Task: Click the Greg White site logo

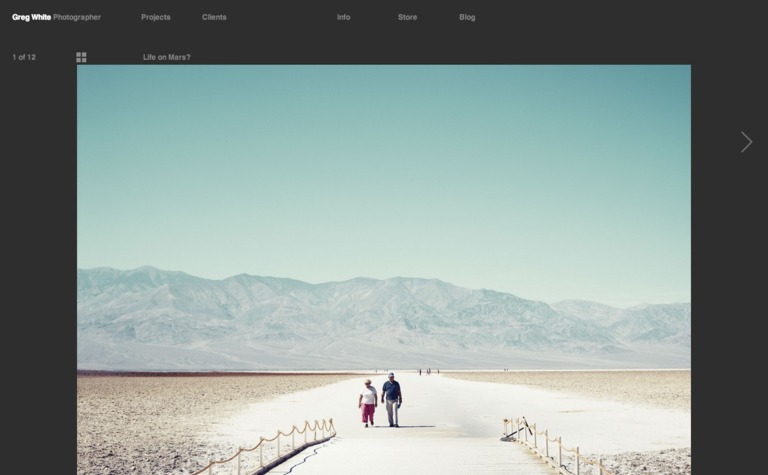Action: tap(31, 17)
